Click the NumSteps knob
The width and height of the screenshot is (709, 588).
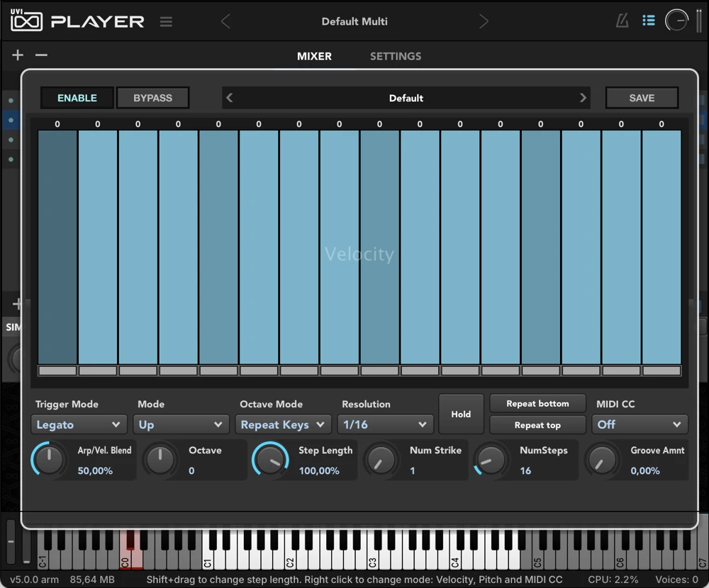[x=491, y=460]
